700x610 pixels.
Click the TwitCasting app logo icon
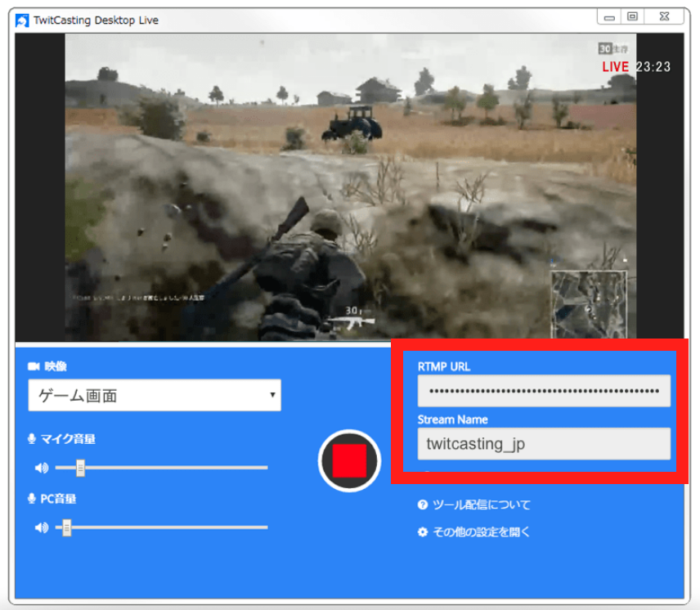coord(22,20)
